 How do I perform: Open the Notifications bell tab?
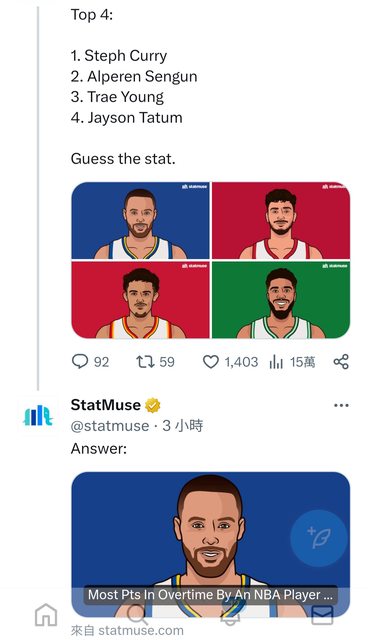click(x=230, y=616)
